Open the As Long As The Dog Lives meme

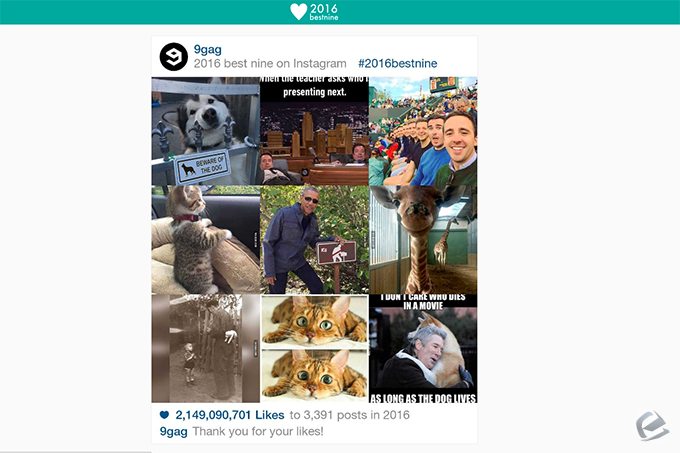423,349
